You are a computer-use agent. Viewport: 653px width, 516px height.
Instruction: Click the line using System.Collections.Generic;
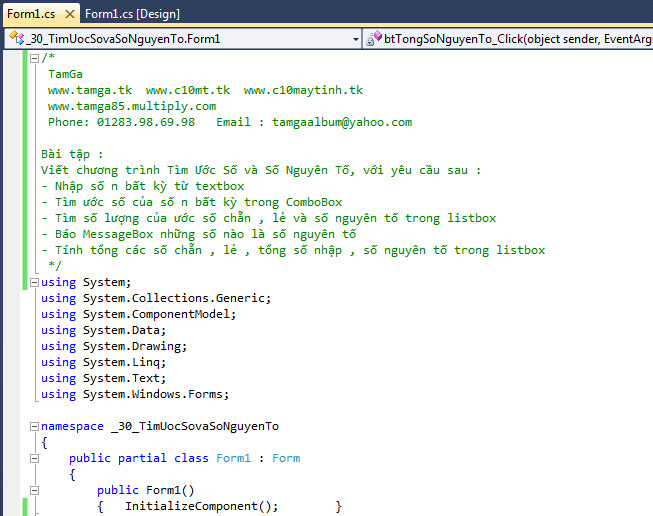[156, 298]
